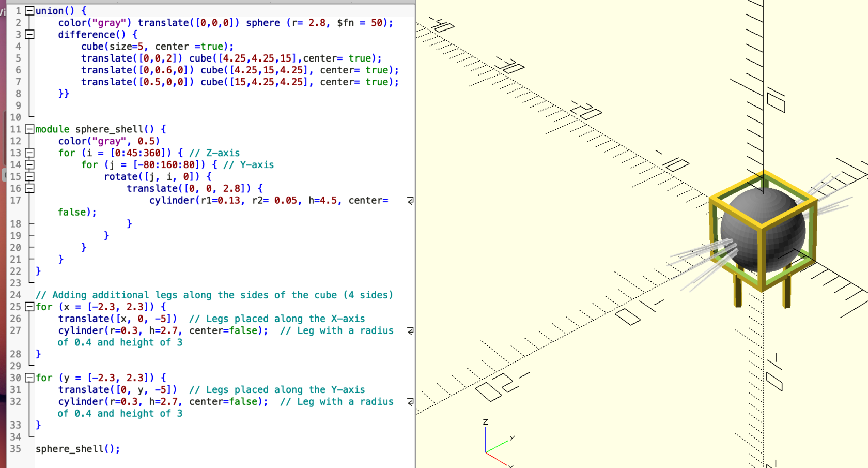Click line number 34 in the gutter
The height and width of the screenshot is (468, 868).
click(16, 437)
